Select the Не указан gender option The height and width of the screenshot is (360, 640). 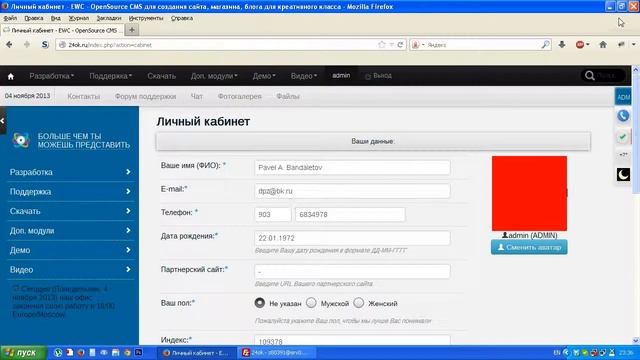click(x=260, y=303)
